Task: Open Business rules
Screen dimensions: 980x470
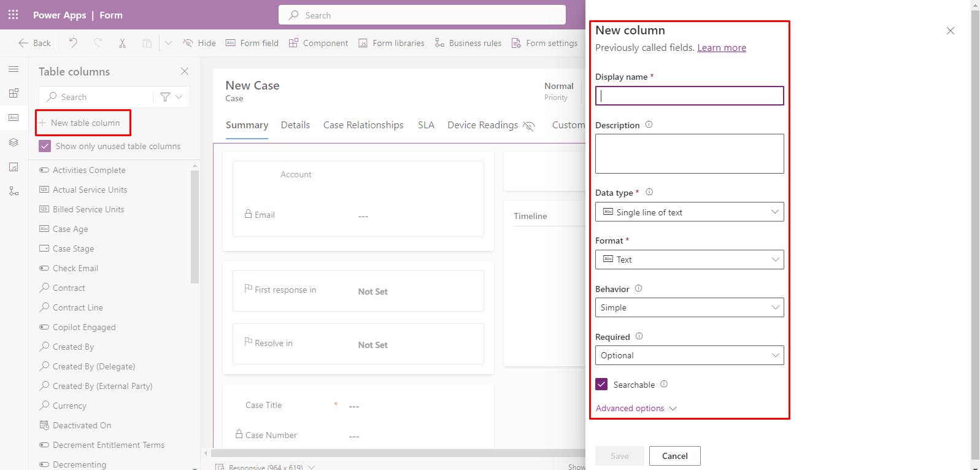Action: (468, 43)
